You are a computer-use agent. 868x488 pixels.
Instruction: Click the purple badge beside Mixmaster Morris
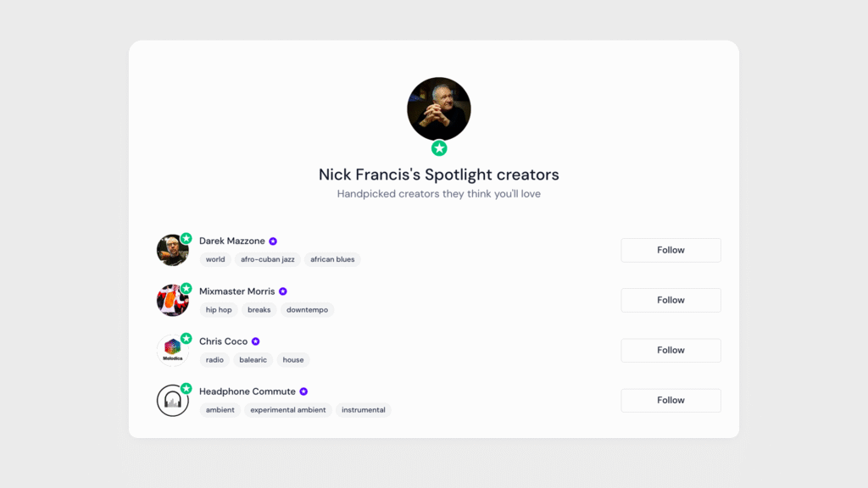283,291
